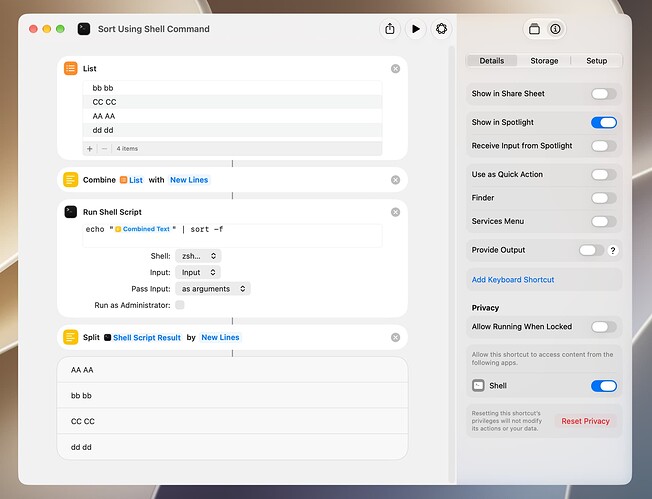Enable the Provide Output switch

click(x=591, y=250)
